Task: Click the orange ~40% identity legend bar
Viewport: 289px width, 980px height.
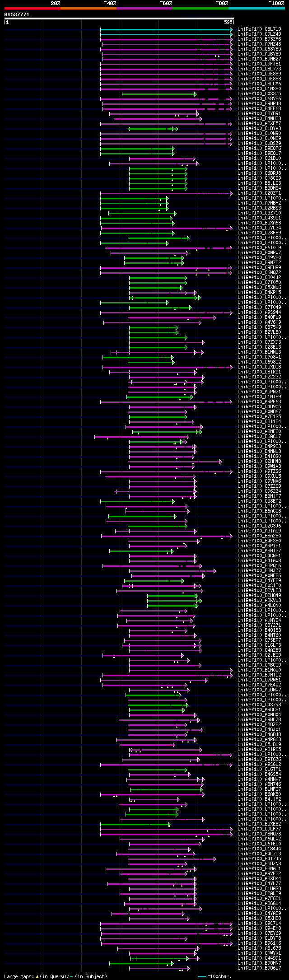Action: [89, 8]
